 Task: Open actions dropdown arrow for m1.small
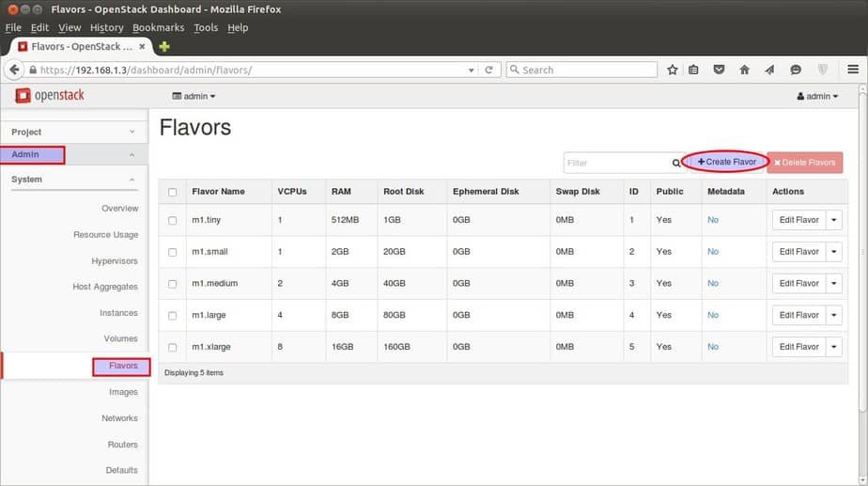tap(834, 252)
